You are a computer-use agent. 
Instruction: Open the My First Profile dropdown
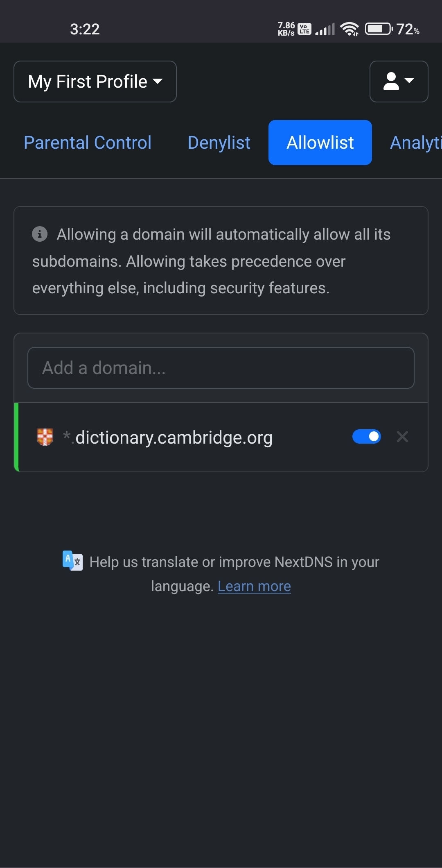[x=95, y=82]
